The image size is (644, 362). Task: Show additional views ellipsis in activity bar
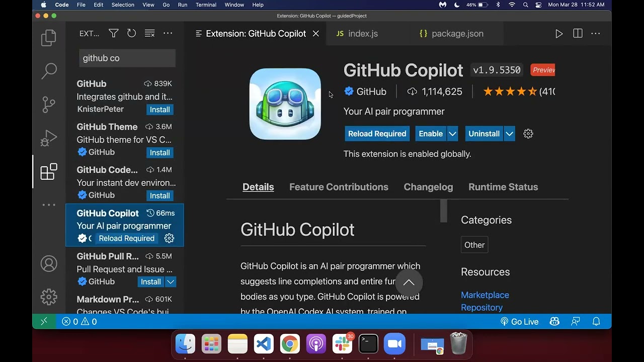click(x=49, y=205)
